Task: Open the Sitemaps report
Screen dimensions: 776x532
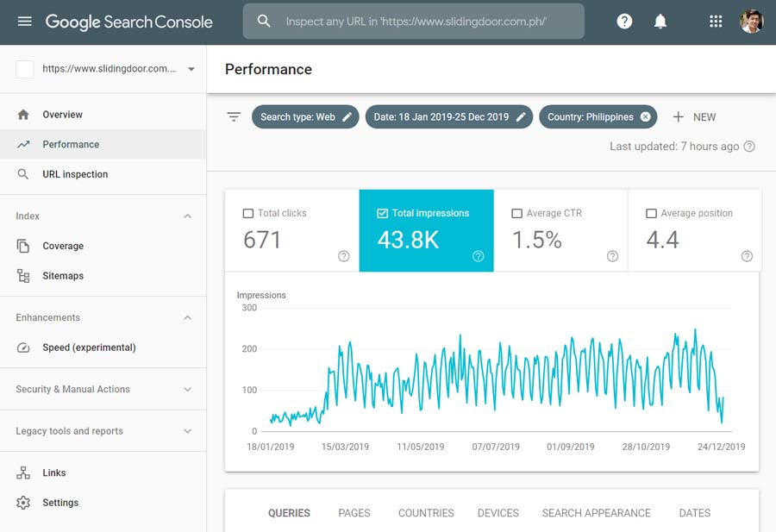Action: 63,276
